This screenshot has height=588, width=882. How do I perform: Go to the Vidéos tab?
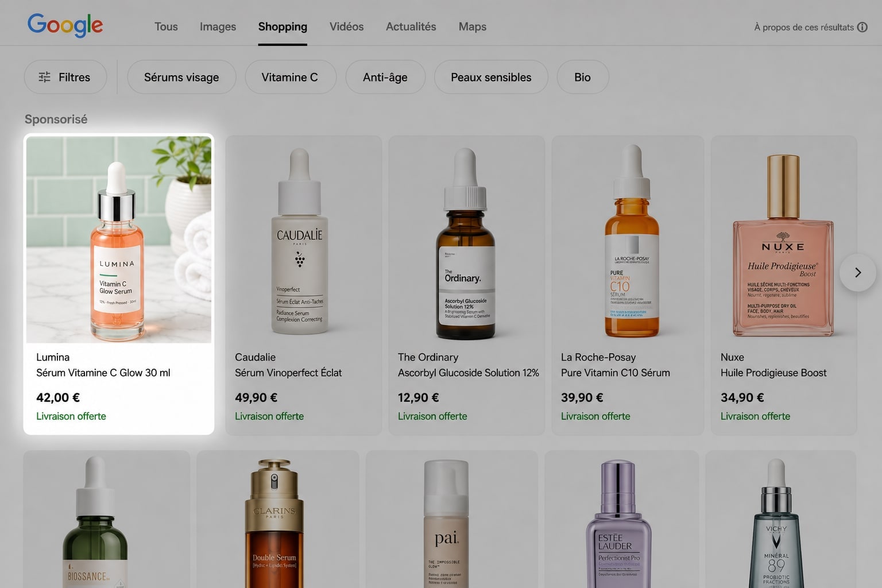tap(346, 26)
